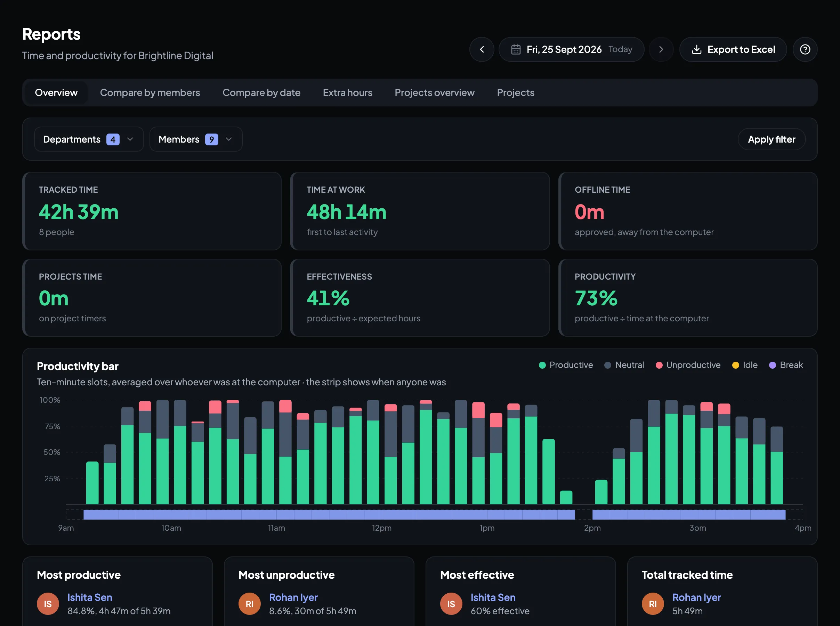Viewport: 840px width, 626px height.
Task: Click the bar at 12pm in chart
Action: [x=390, y=454]
